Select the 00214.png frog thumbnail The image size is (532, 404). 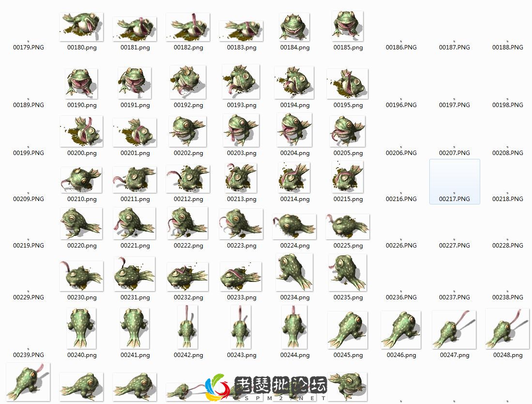(x=294, y=178)
